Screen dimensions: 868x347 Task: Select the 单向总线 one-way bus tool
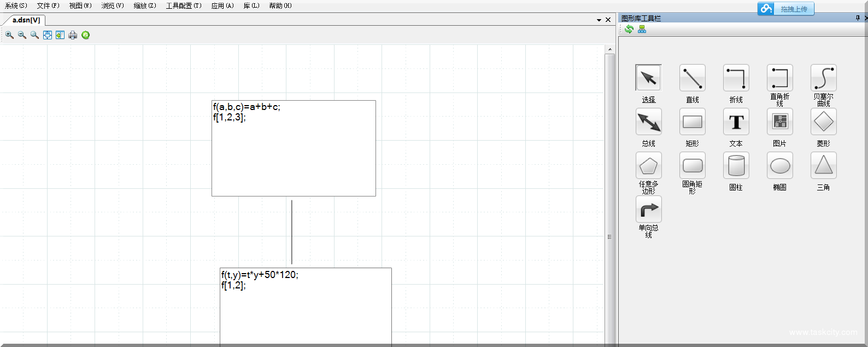[x=648, y=210]
